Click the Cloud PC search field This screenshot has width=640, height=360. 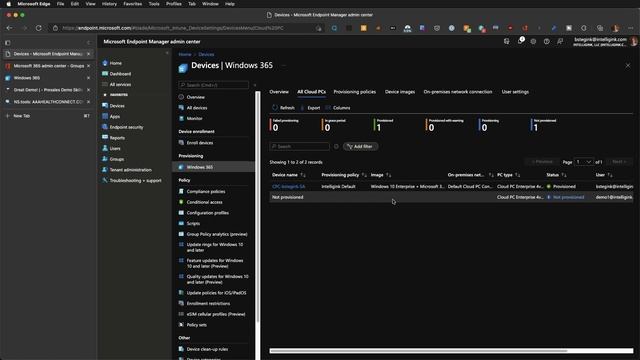click(x=299, y=147)
